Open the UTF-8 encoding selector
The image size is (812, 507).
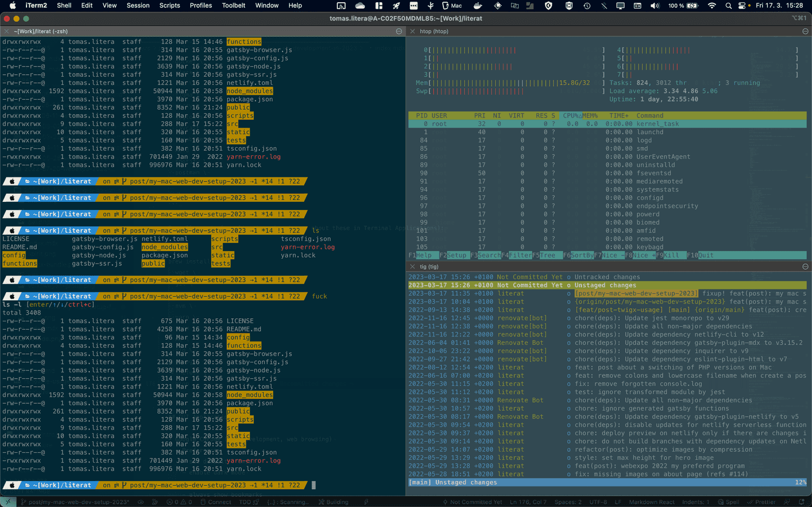coord(598,502)
